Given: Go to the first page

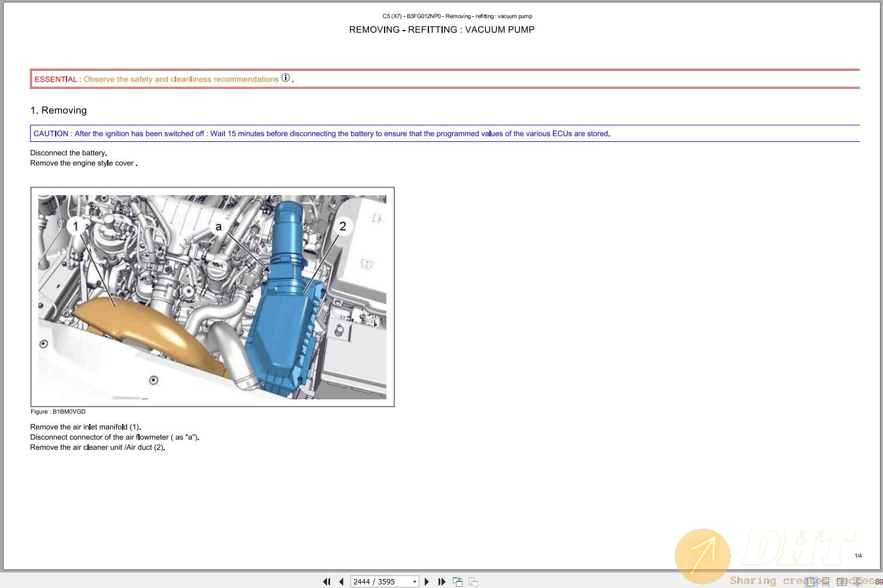Looking at the screenshot, I should (326, 581).
